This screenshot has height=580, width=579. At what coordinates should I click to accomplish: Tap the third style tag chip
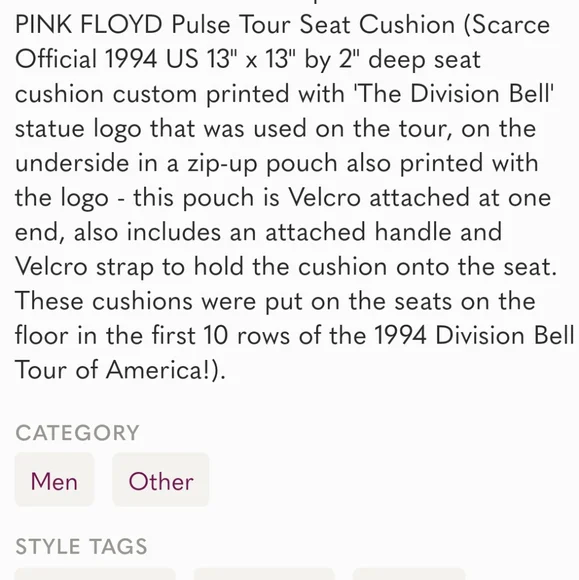pos(408,574)
